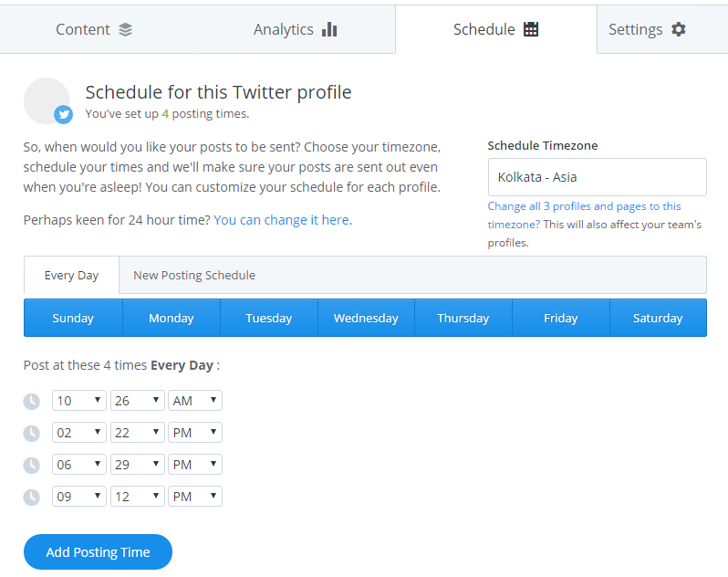Click the clock icon beside the 09:12 PM time
This screenshot has width=728, height=577.
32,497
